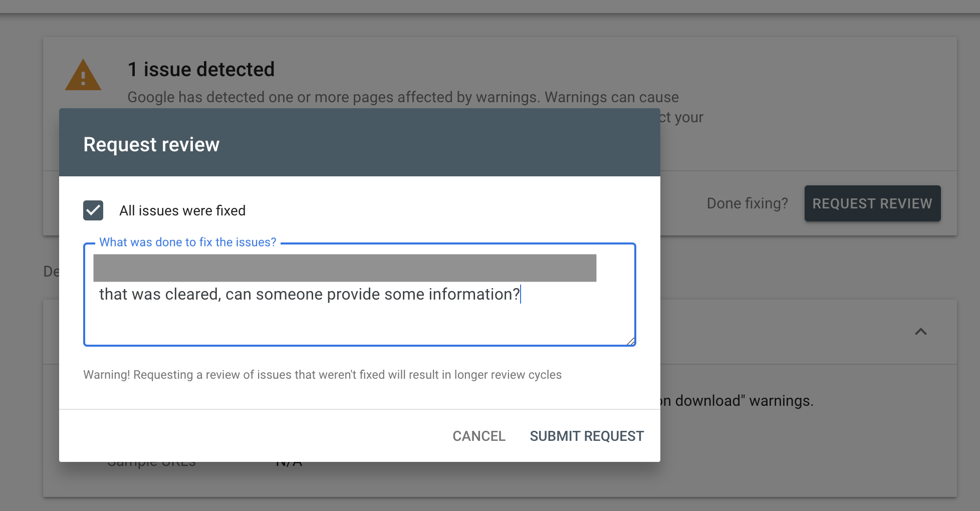980x511 pixels.
Task: Click the 'Request review' dialog title
Action: [151, 145]
